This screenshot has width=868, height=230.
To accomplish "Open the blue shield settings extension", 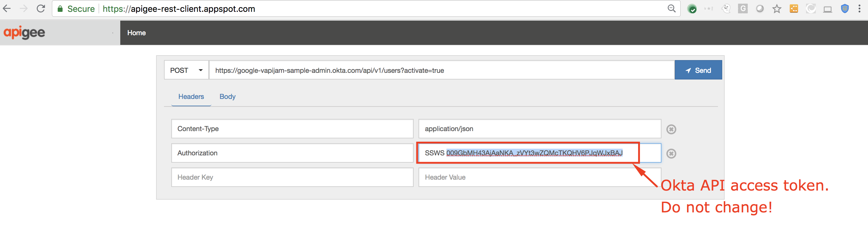I will (845, 9).
